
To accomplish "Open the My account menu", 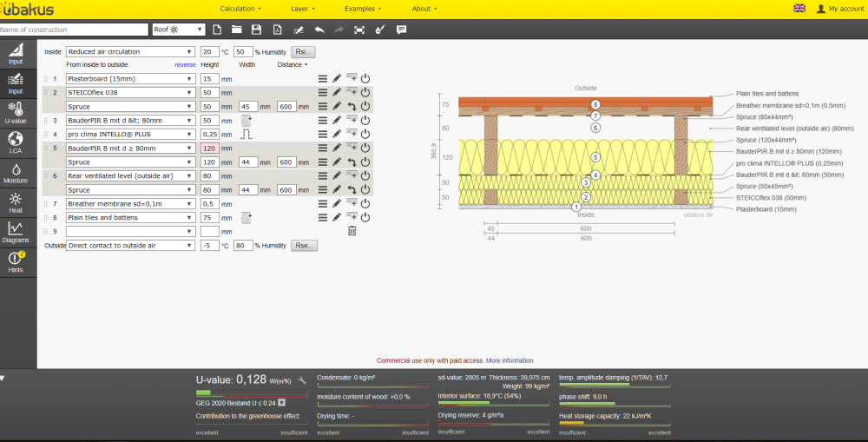I will click(840, 9).
